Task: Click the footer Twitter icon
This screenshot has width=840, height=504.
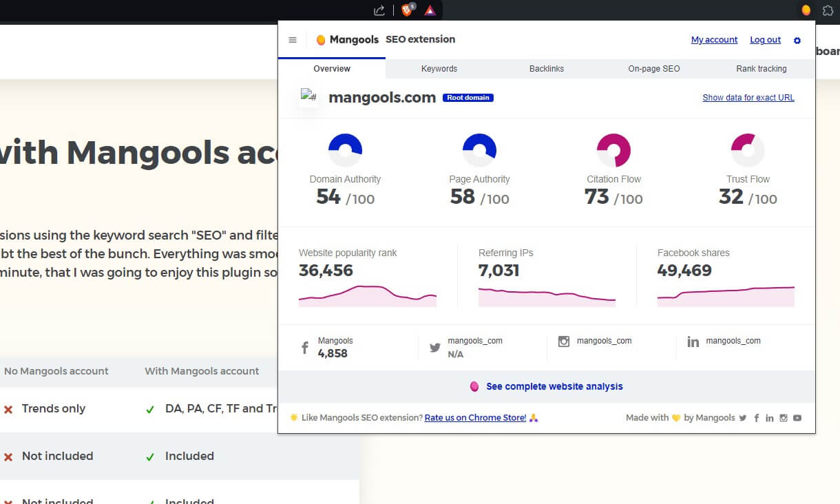Action: coord(743,418)
